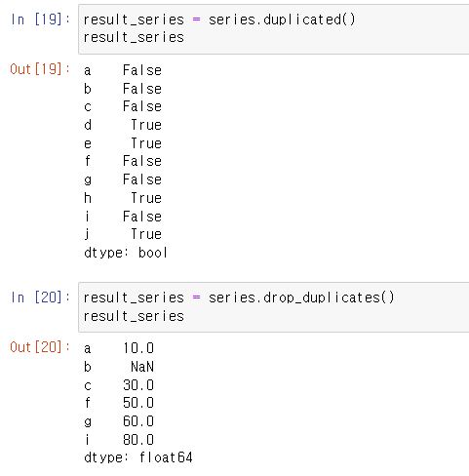Click series.duplicated() in cell 19

[x=282, y=20]
